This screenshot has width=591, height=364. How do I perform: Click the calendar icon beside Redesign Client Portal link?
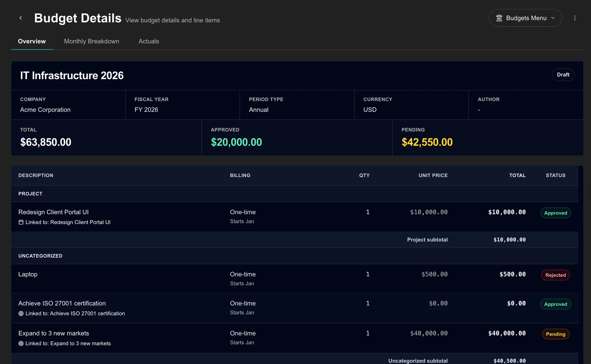pyautogui.click(x=21, y=222)
